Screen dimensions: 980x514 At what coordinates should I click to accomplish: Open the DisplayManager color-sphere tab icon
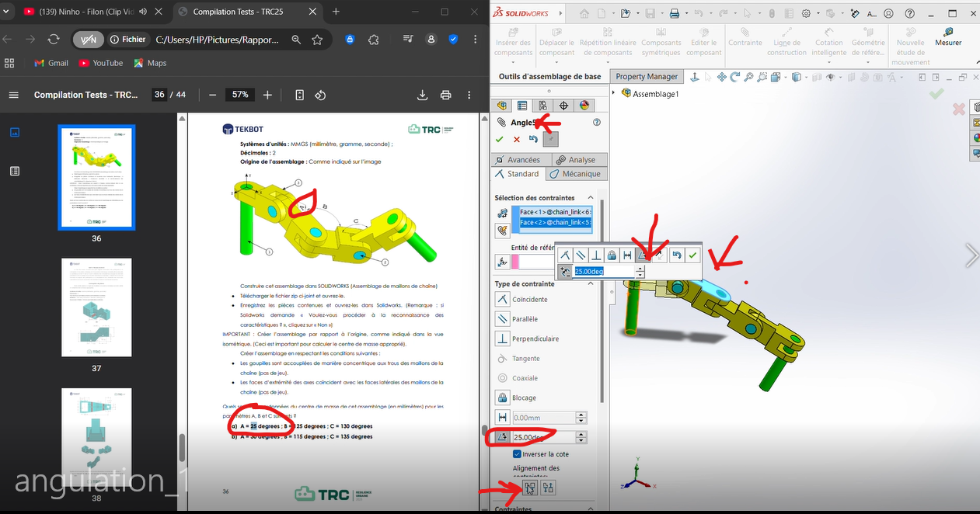point(584,106)
